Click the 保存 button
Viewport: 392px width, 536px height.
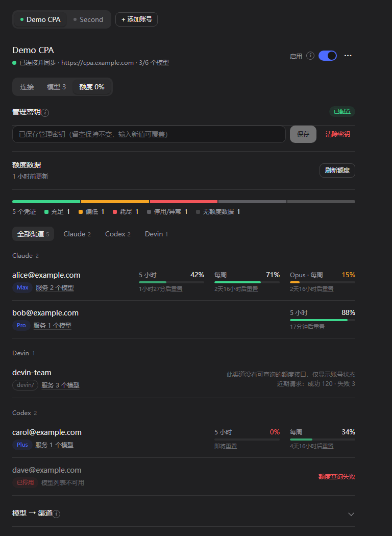(303, 134)
